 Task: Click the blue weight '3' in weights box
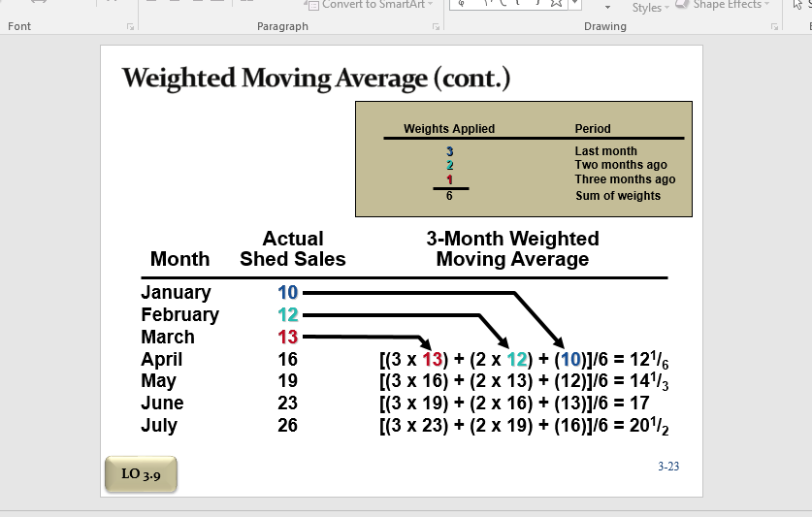pyautogui.click(x=449, y=151)
